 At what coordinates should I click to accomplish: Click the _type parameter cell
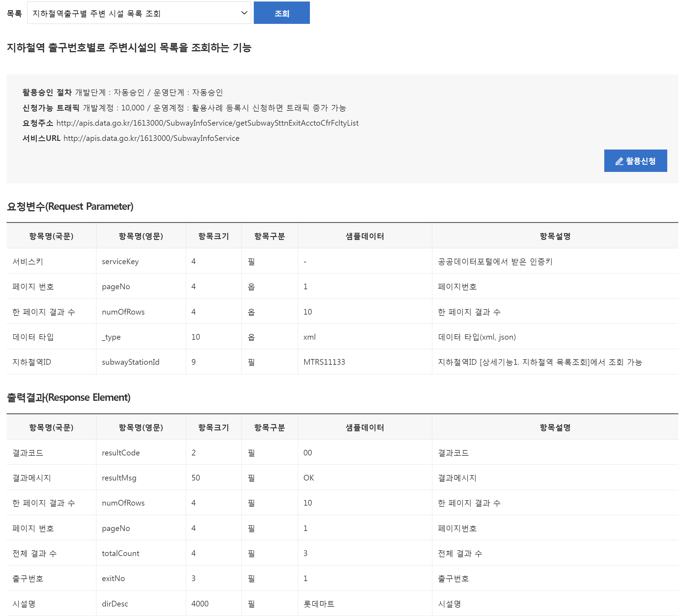[x=111, y=337]
